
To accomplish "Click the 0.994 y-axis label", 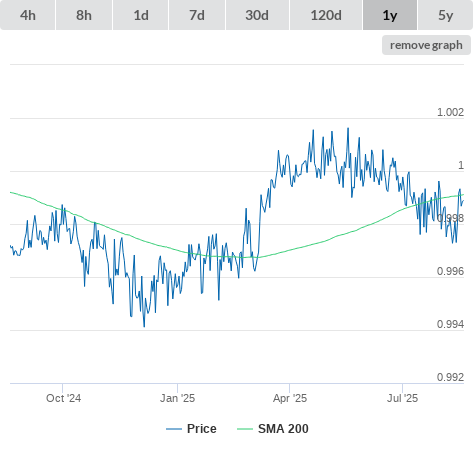I will point(450,324).
